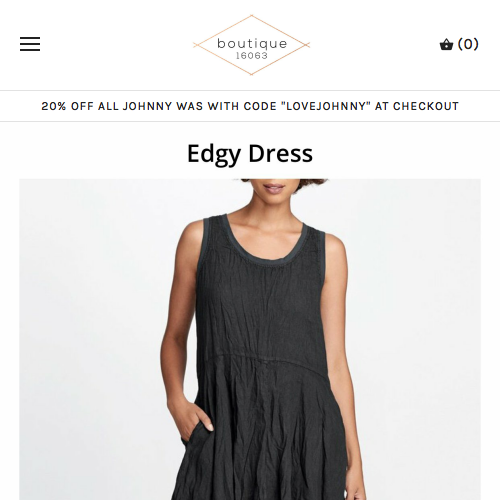Select the Edgy Dress product title
Screen dimensions: 500x500
click(x=250, y=154)
